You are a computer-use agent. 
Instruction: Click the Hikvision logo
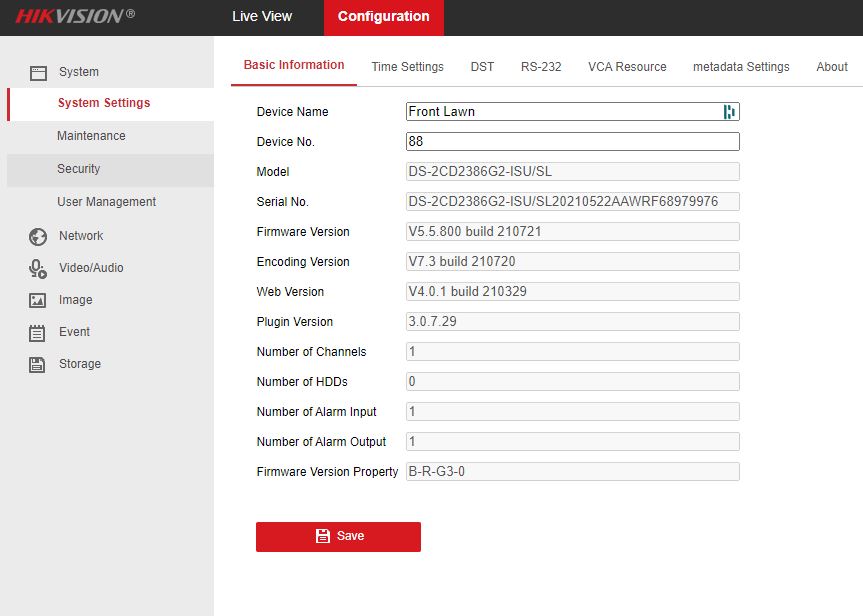coord(68,16)
